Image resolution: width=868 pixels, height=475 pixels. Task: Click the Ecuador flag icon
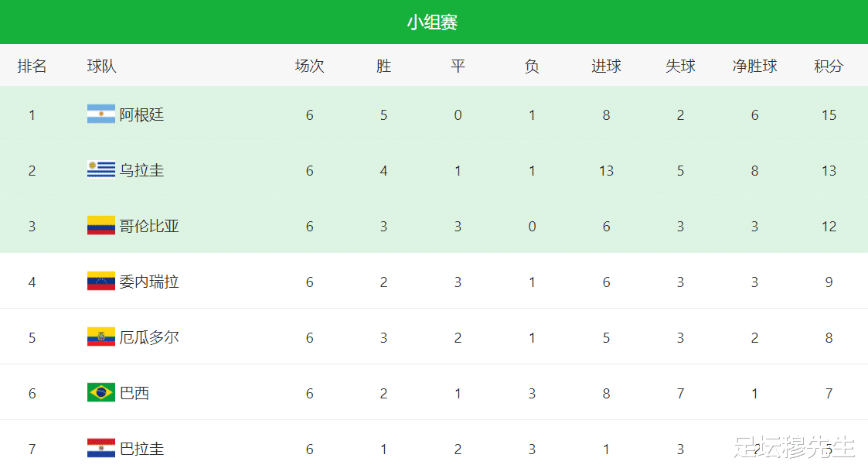(101, 337)
